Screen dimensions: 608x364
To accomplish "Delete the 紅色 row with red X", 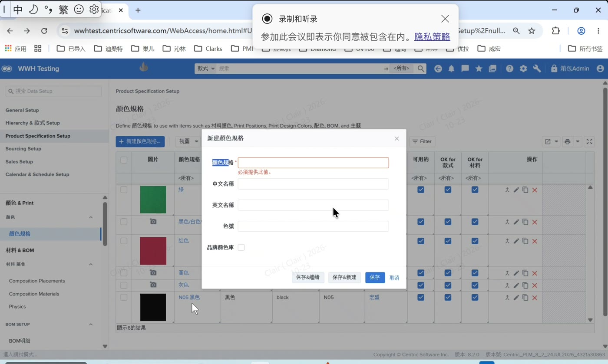I will point(535,241).
